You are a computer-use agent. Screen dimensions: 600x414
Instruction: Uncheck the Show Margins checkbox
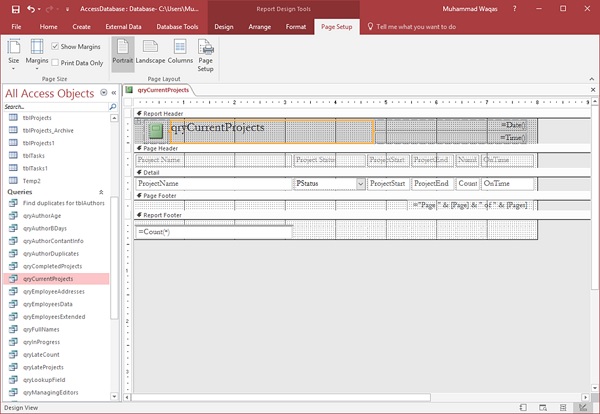tap(54, 46)
